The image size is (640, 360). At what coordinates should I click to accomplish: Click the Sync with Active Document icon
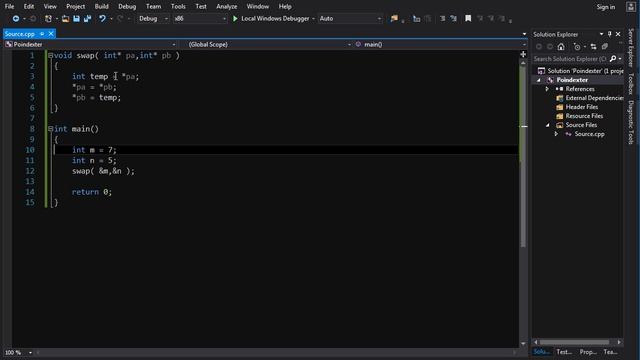[x=593, y=47]
